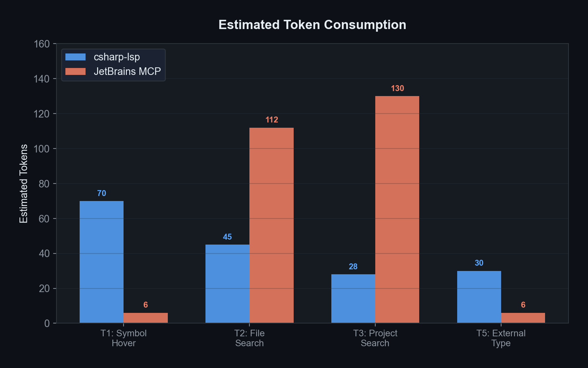Viewport: 588px width, 368px height.
Task: Click the orange T1 Symbol Hover bar
Action: (x=146, y=318)
